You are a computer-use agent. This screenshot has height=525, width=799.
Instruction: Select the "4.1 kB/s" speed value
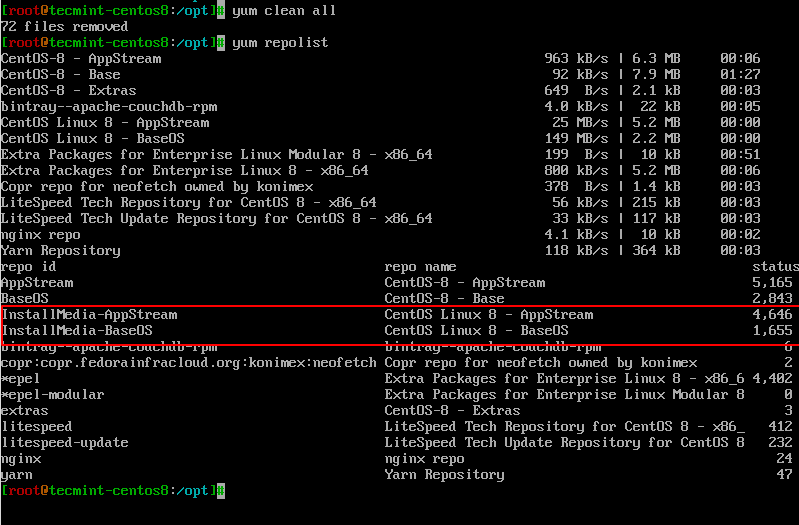(x=576, y=234)
